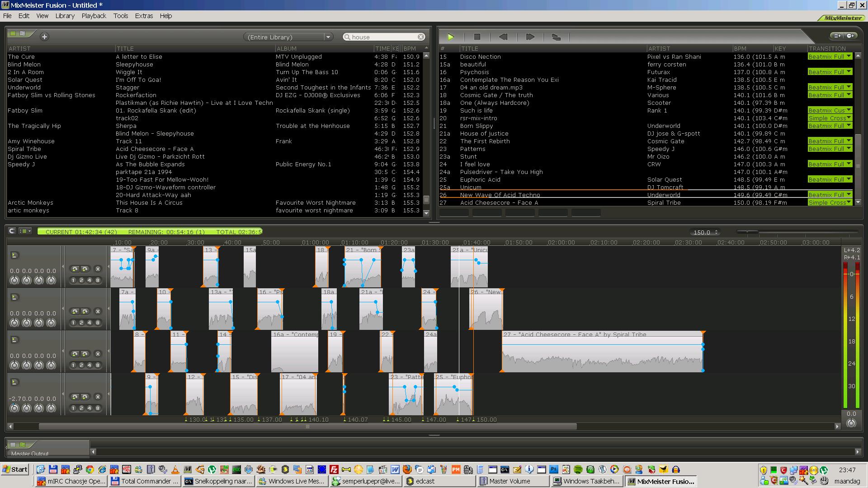
Task: Open the Edit menu
Action: point(24,16)
